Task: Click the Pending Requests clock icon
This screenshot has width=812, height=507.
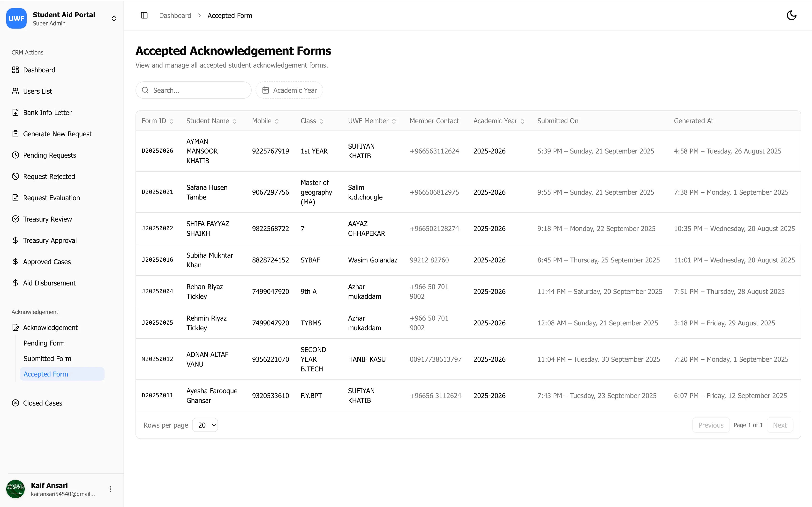Action: coord(15,155)
